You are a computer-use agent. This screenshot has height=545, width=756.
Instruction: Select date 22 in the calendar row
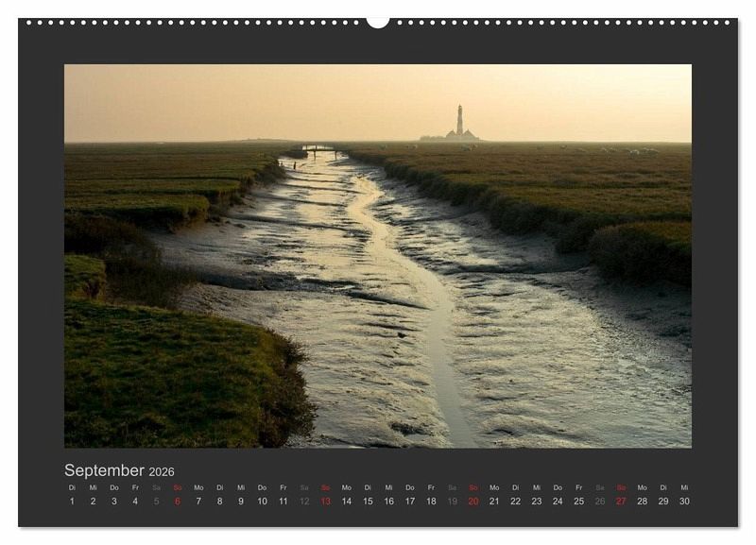point(515,502)
